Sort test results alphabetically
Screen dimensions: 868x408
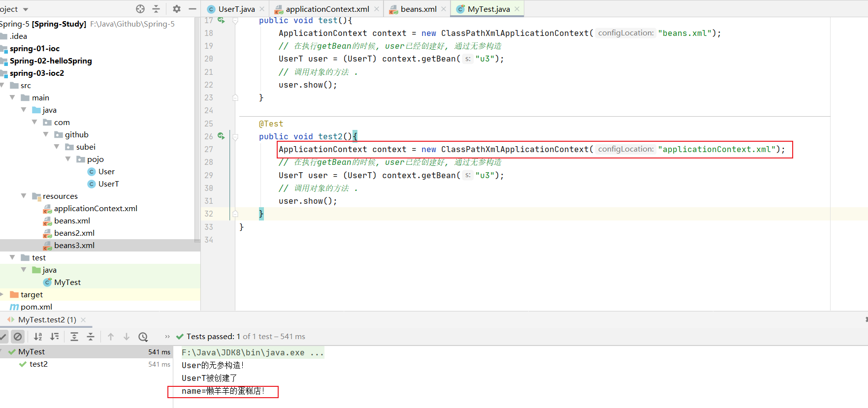tap(38, 337)
